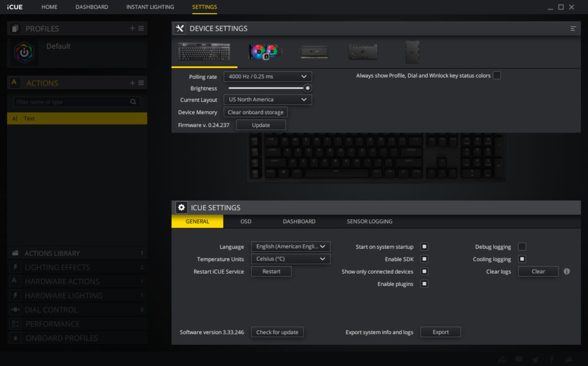Expand the Lighting Effects section

[77, 267]
